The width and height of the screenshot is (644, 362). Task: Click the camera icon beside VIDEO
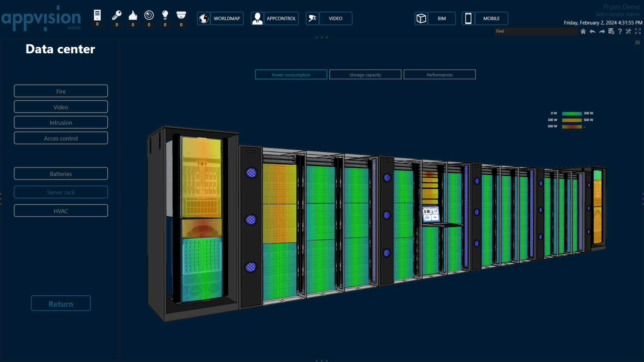312,18
